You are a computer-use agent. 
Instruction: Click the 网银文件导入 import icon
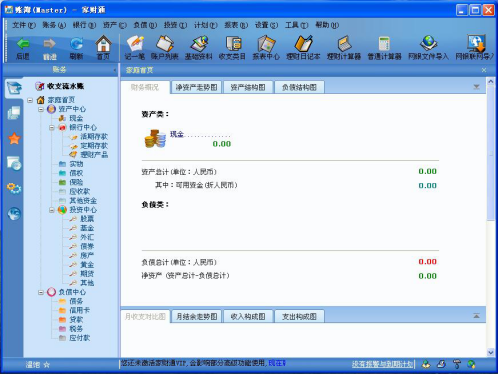[428, 44]
